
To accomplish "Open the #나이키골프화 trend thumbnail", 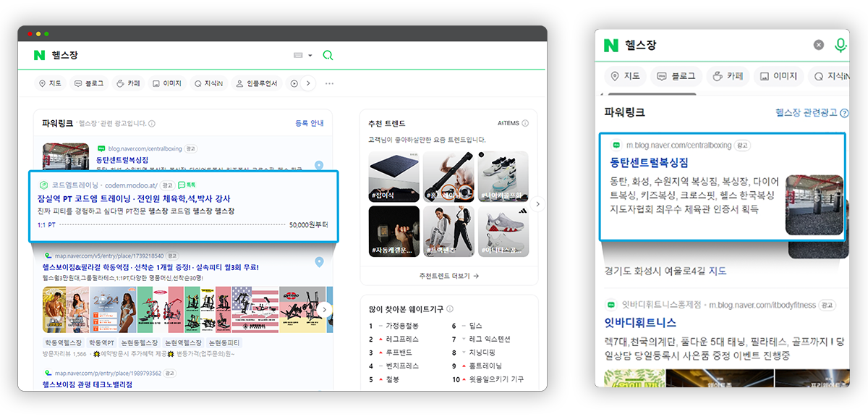I will point(503,176).
